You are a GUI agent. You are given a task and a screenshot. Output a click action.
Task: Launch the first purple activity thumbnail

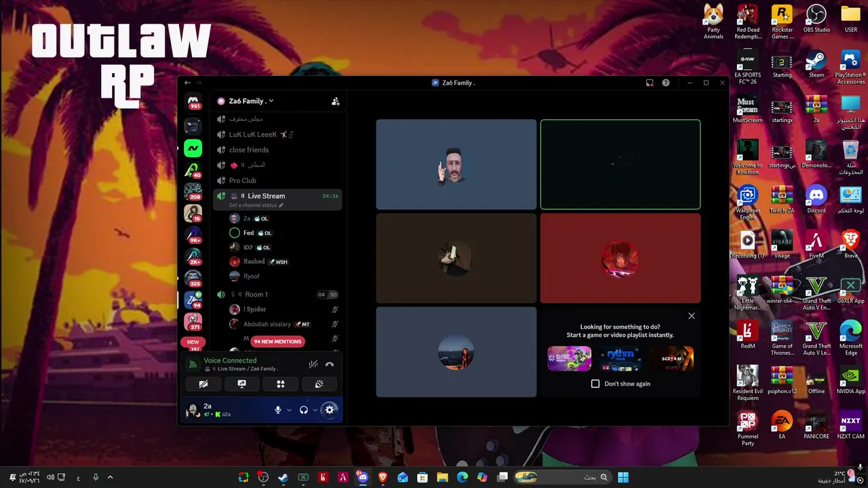coord(569,359)
